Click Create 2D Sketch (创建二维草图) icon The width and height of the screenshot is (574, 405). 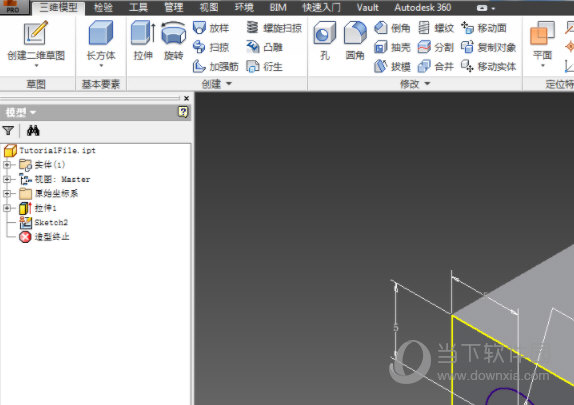(x=36, y=33)
